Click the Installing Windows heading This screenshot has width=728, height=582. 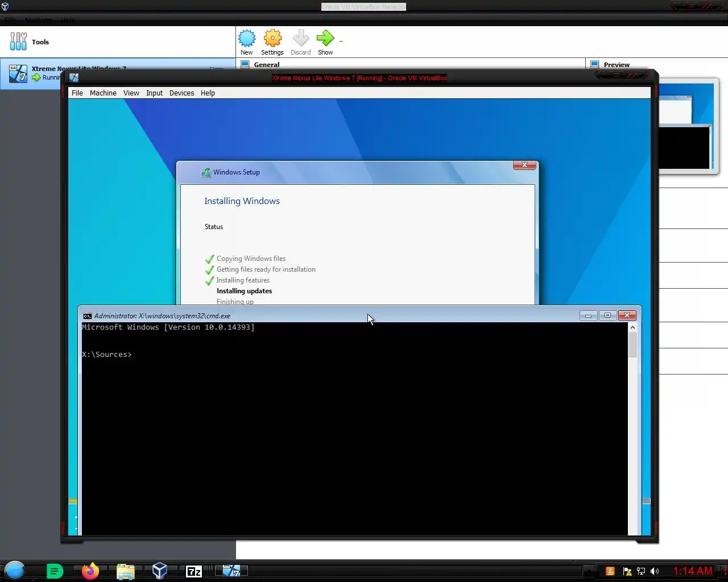tap(242, 201)
